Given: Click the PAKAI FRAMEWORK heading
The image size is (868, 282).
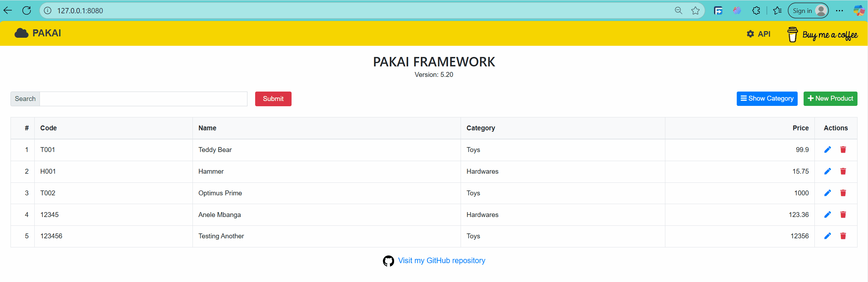Looking at the screenshot, I should point(434,62).
